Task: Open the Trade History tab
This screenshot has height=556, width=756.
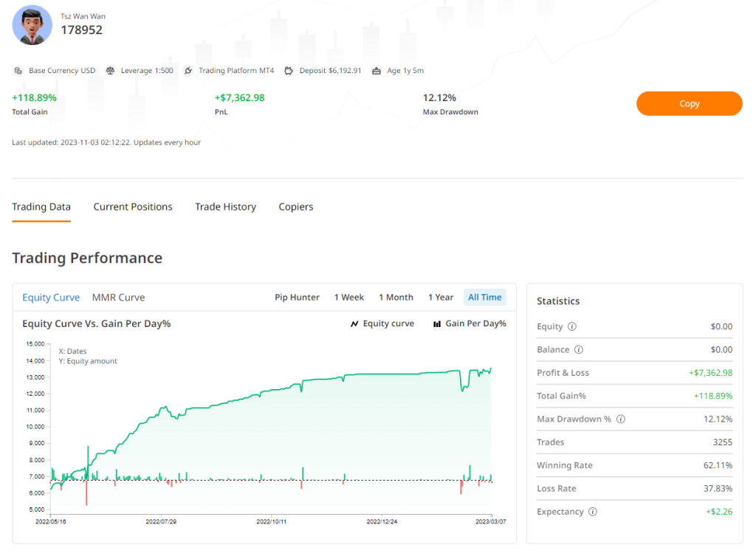Action: (225, 207)
